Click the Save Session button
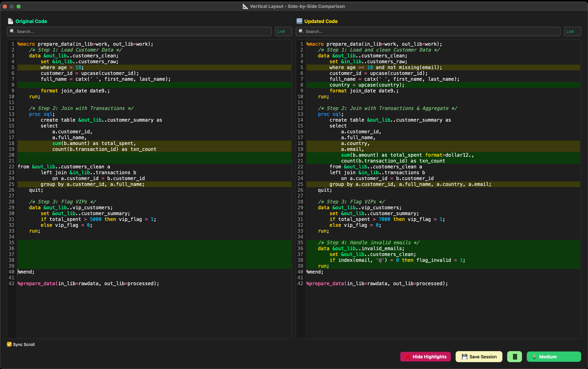Viewport: 588px width, 369px height. pyautogui.click(x=478, y=357)
